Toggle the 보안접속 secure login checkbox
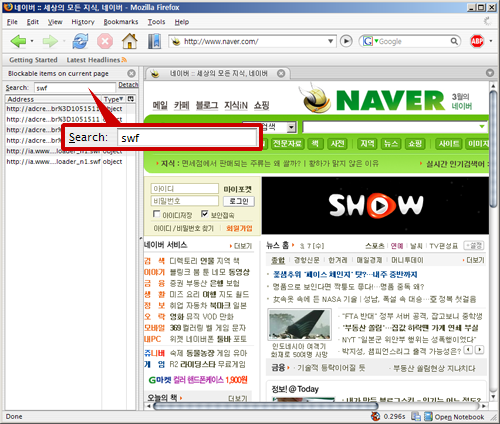Viewport: 500px width, 424px height. tap(204, 214)
